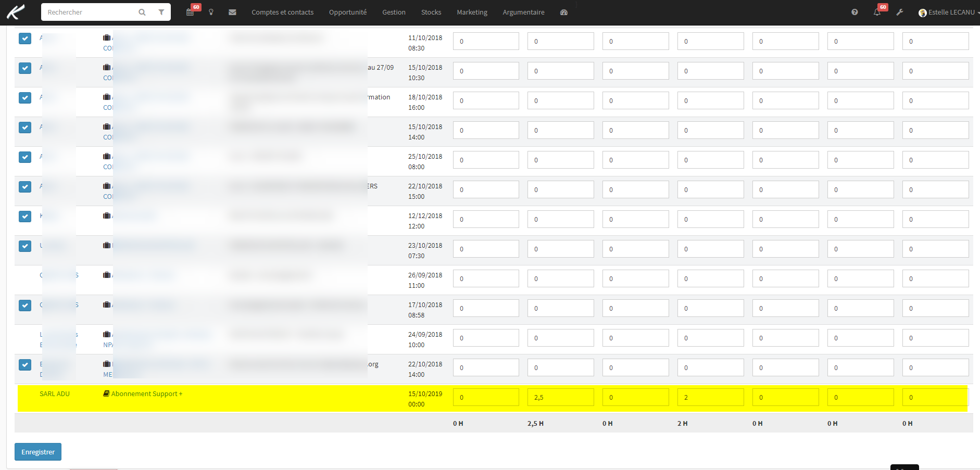Open the Stocks menu
This screenshot has width=980, height=470.
431,12
